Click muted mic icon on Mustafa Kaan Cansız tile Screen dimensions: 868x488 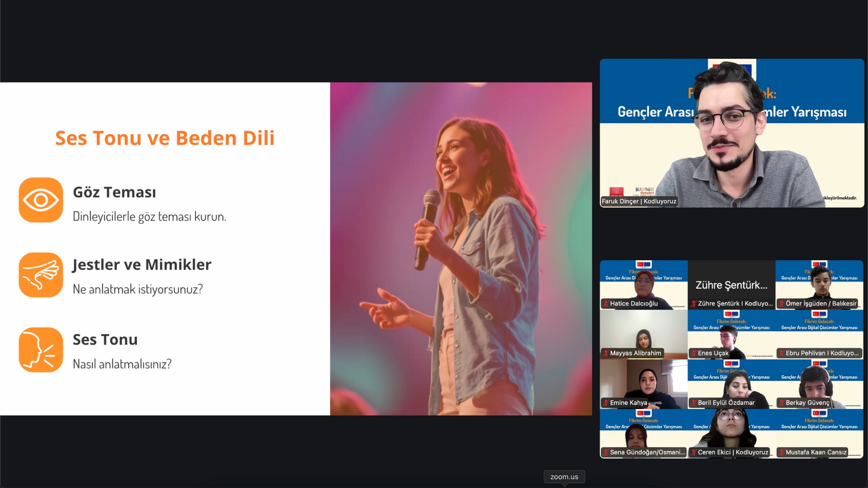(x=781, y=452)
